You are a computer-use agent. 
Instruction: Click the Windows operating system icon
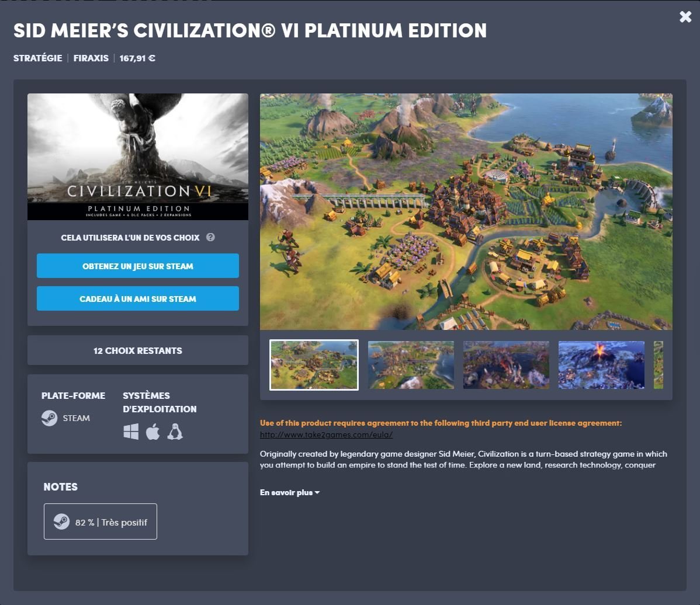click(131, 432)
